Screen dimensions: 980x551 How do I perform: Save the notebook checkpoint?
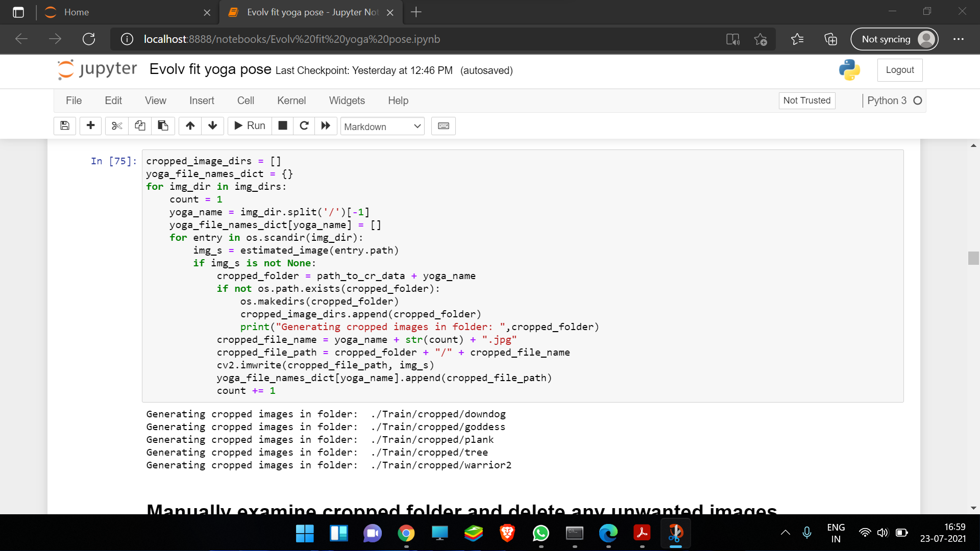[x=64, y=126]
